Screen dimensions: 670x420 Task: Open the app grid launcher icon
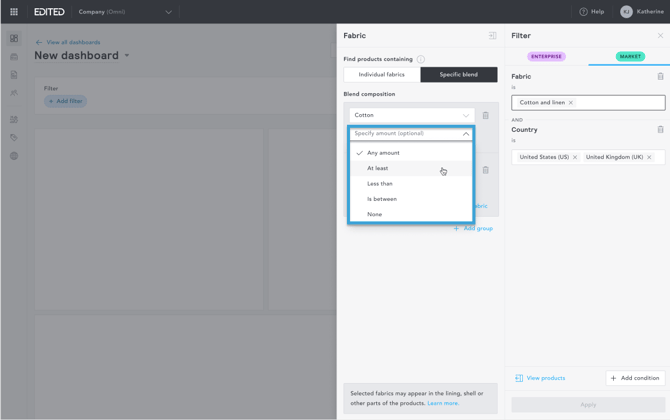14,12
